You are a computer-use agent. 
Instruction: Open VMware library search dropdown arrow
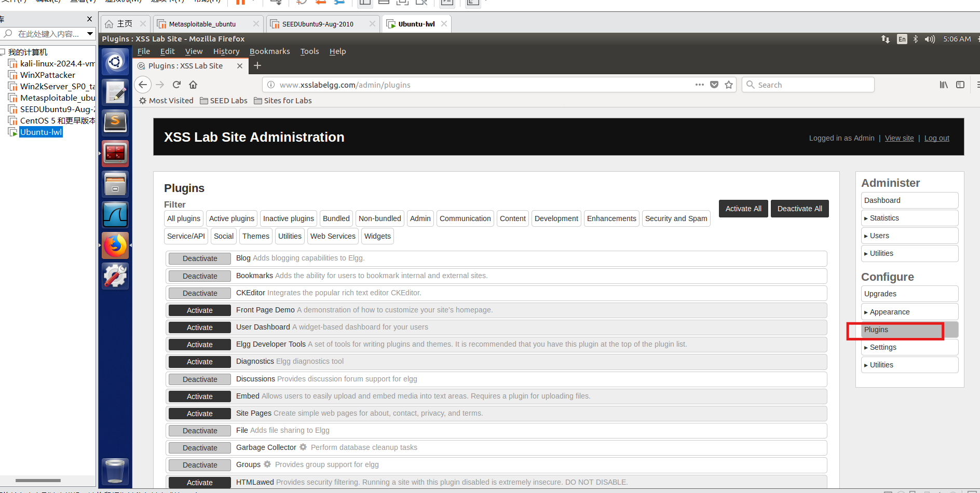point(90,34)
